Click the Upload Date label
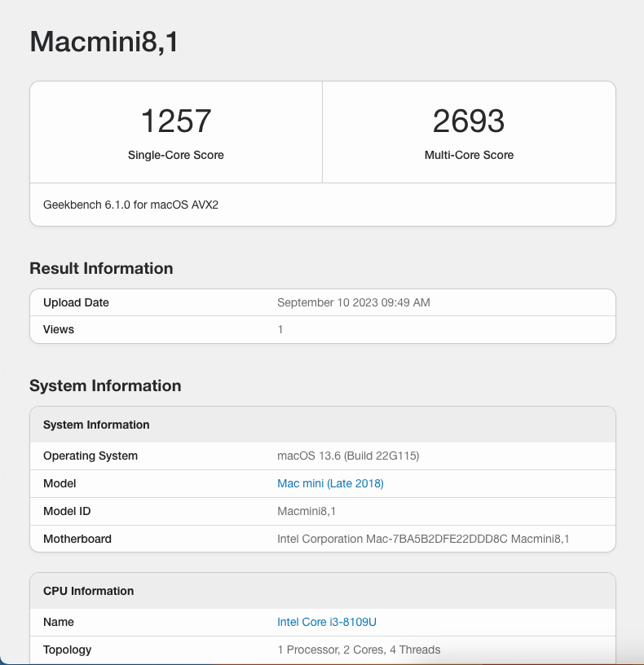This screenshot has width=644, height=665. point(76,302)
